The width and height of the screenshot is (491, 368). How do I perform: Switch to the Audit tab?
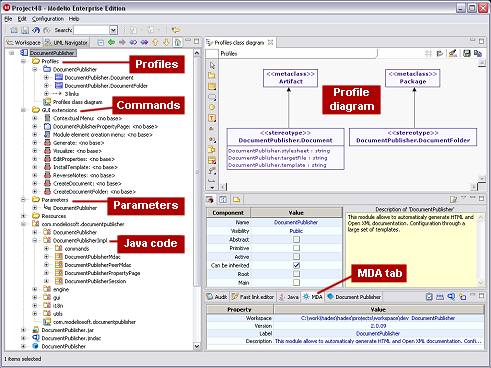coord(217,297)
